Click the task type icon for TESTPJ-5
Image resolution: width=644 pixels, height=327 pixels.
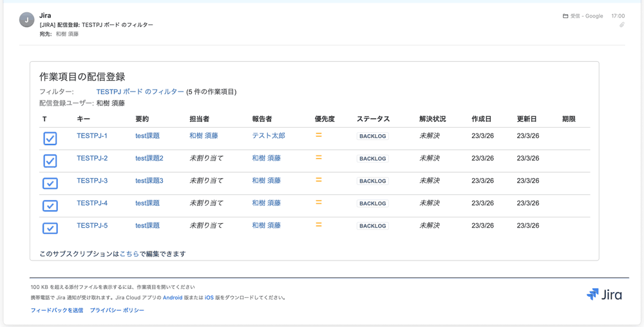tap(50, 228)
